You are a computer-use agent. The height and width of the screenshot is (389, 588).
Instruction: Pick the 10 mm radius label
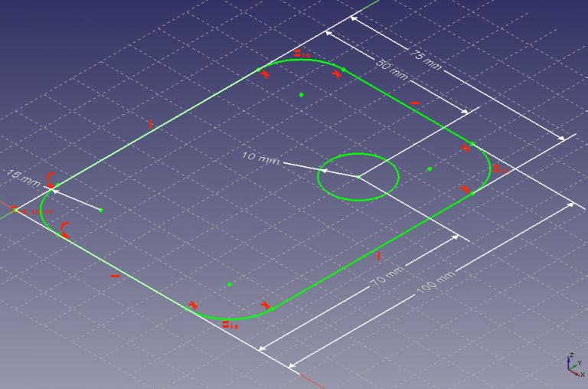coord(260,158)
